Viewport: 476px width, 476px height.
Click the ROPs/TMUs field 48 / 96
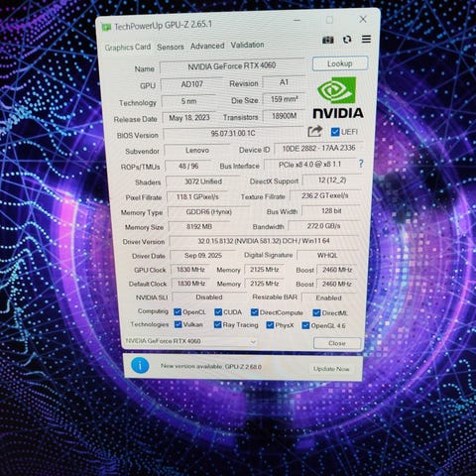188,166
